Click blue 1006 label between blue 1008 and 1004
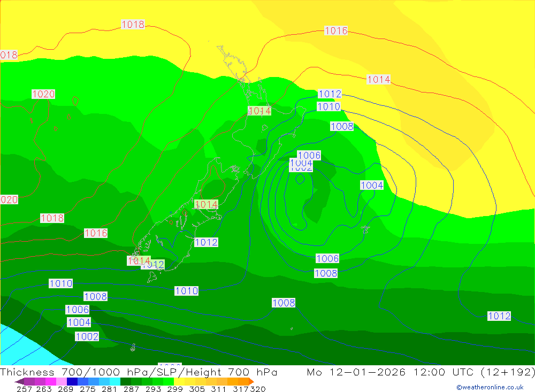This screenshot has width=535, height=392. coord(78,310)
